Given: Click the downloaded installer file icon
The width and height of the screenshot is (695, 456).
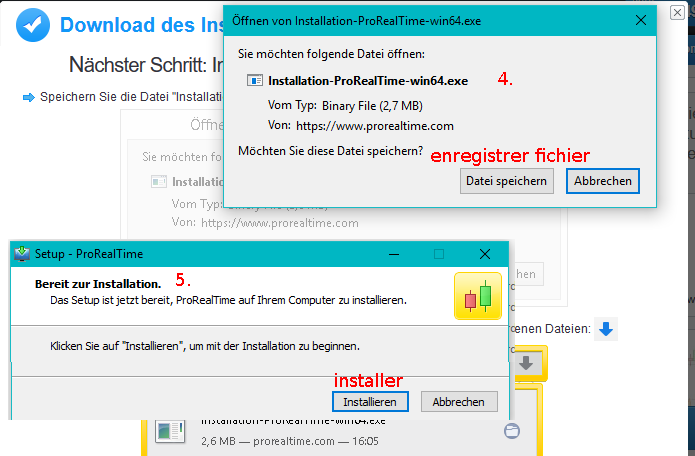Looking at the screenshot, I should coord(170,431).
